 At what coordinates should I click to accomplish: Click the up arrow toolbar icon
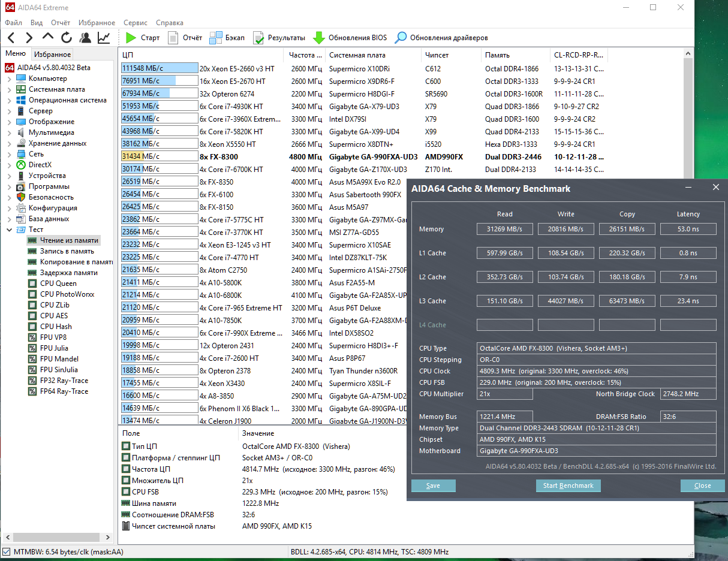[48, 38]
